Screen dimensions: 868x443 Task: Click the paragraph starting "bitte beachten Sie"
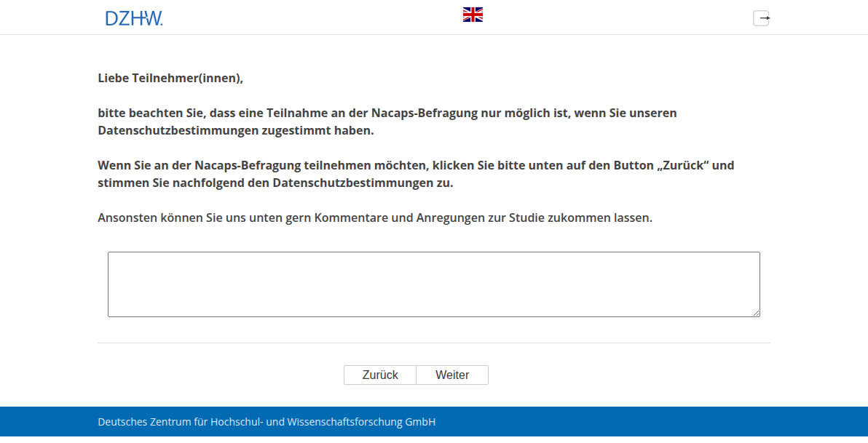pos(387,122)
